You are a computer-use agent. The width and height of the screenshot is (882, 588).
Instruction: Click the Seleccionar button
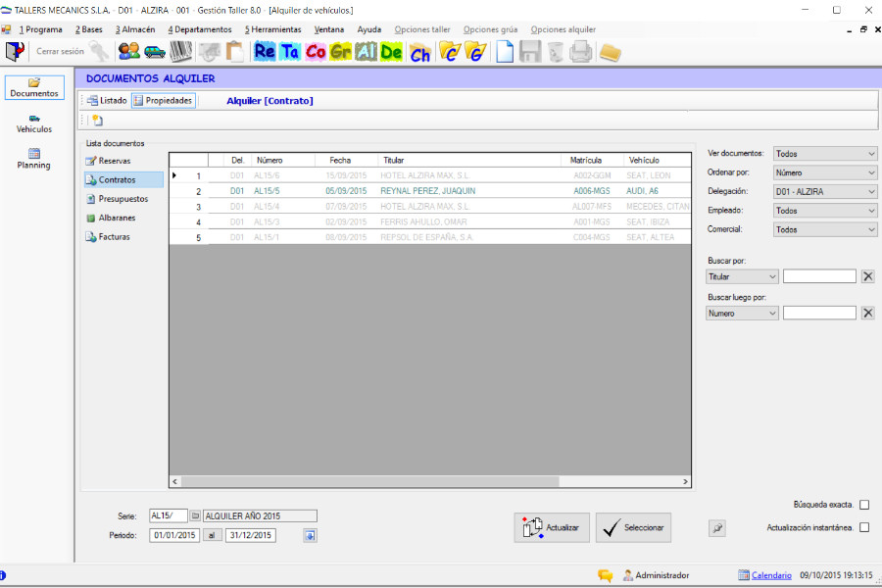click(x=633, y=528)
